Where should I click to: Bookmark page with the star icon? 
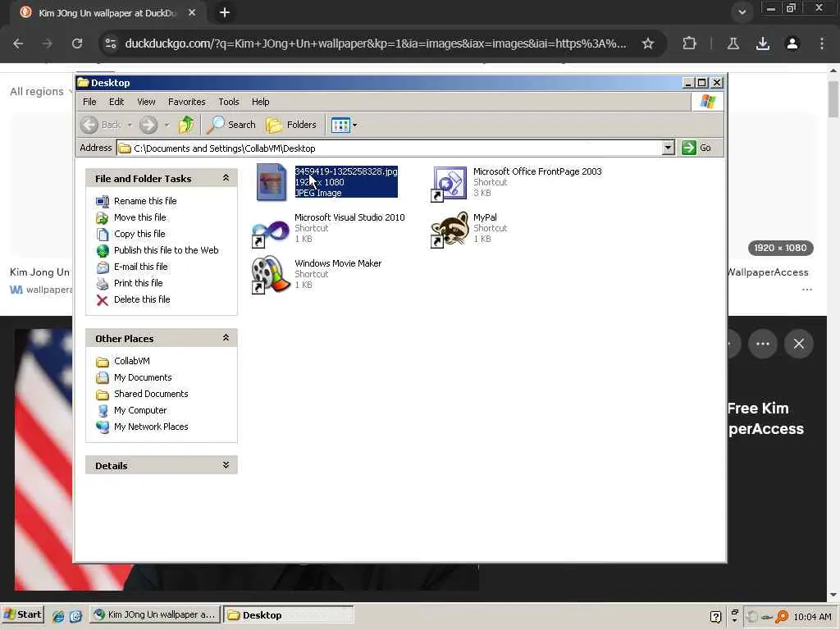pyautogui.click(x=648, y=43)
